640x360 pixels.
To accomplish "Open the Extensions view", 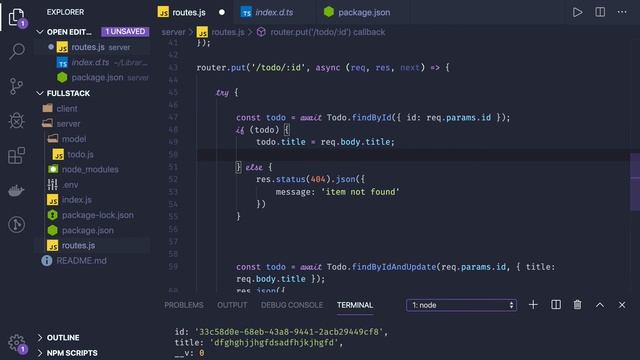I will (x=16, y=155).
